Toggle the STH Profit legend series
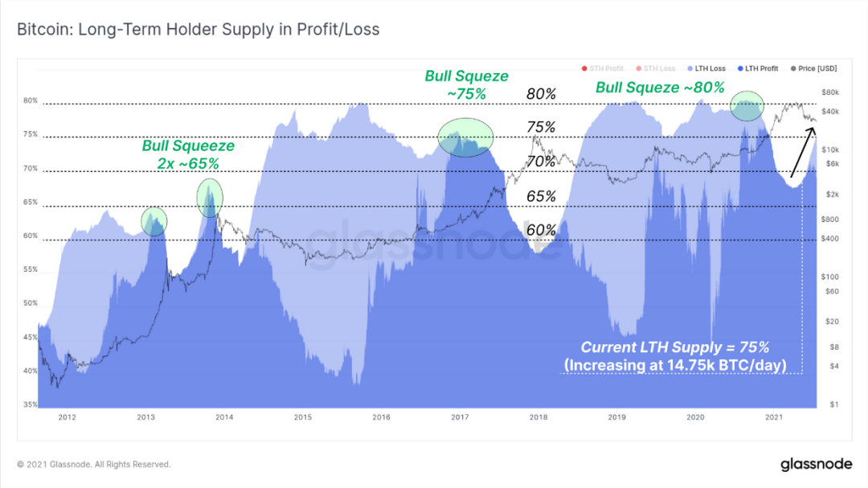 click(x=602, y=68)
